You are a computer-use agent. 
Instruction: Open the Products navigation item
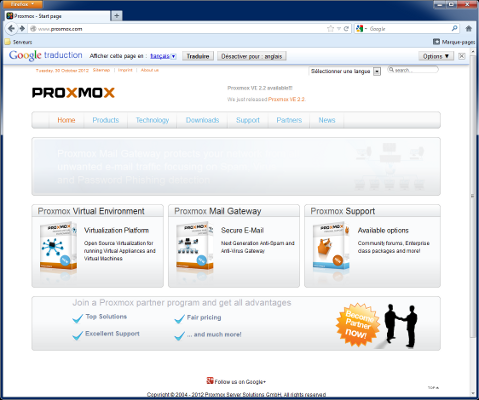[106, 120]
